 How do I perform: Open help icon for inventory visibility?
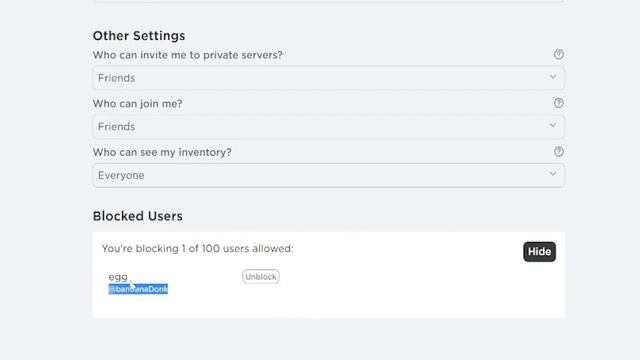(x=558, y=151)
